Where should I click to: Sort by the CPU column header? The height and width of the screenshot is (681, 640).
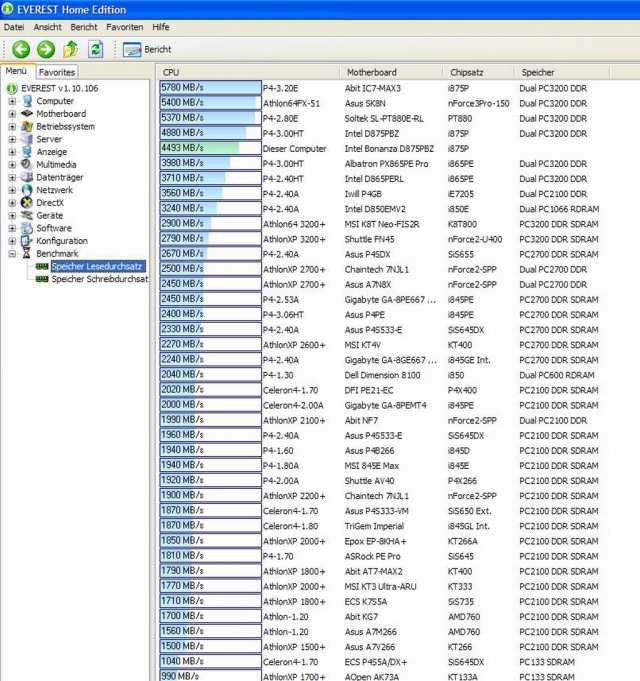(x=248, y=72)
